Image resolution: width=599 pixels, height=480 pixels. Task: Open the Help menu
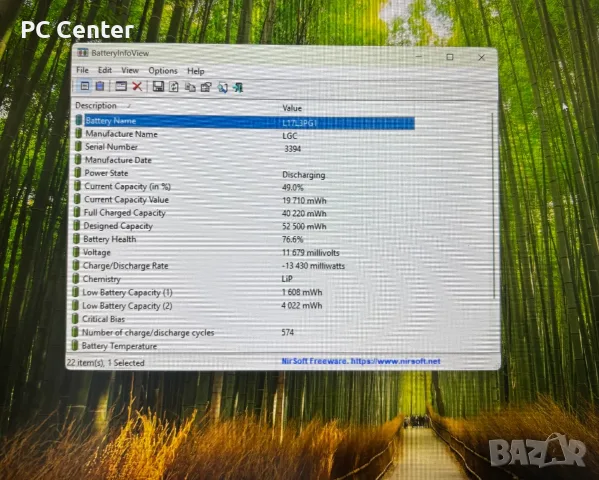(196, 71)
